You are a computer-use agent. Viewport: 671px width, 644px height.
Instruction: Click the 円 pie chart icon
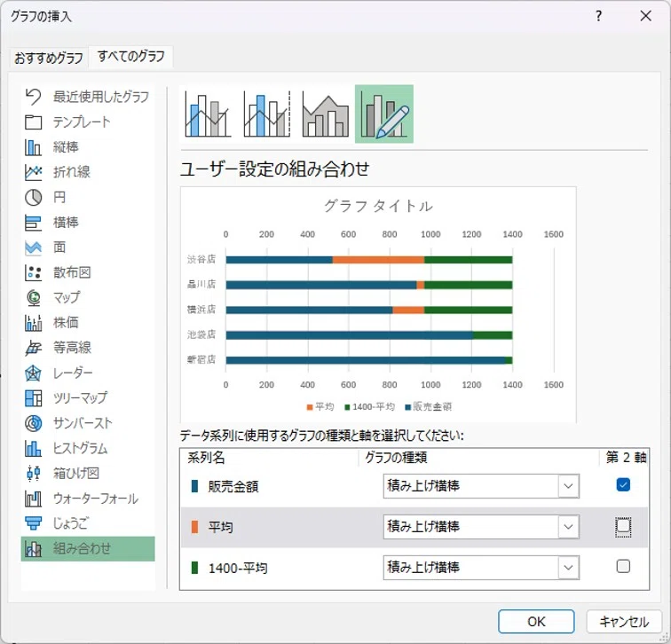[x=33, y=198]
